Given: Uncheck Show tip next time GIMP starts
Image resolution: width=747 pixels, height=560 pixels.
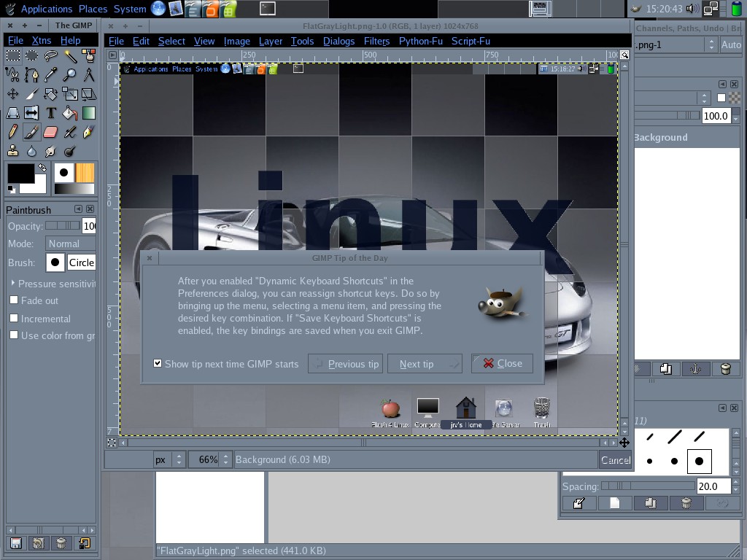Looking at the screenshot, I should coord(158,363).
